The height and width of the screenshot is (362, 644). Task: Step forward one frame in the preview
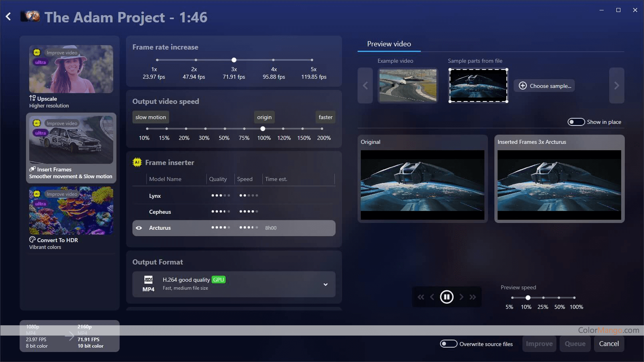pyautogui.click(x=461, y=297)
